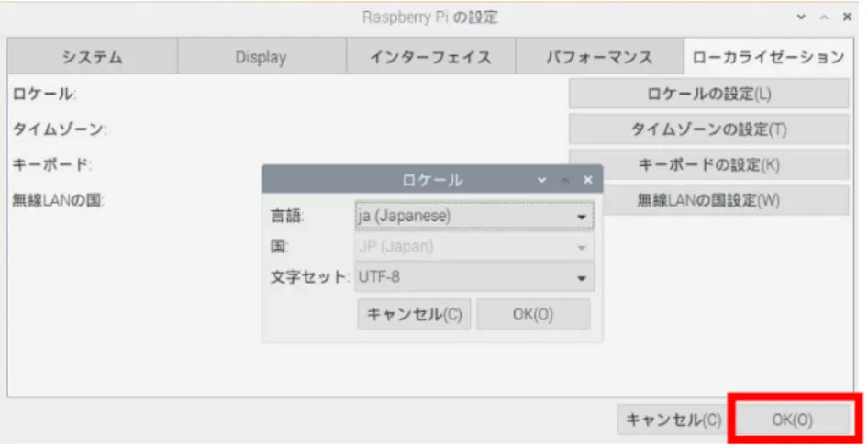
Task: Open the 国 dropdown showing JP (Japan)
Action: pyautogui.click(x=474, y=246)
